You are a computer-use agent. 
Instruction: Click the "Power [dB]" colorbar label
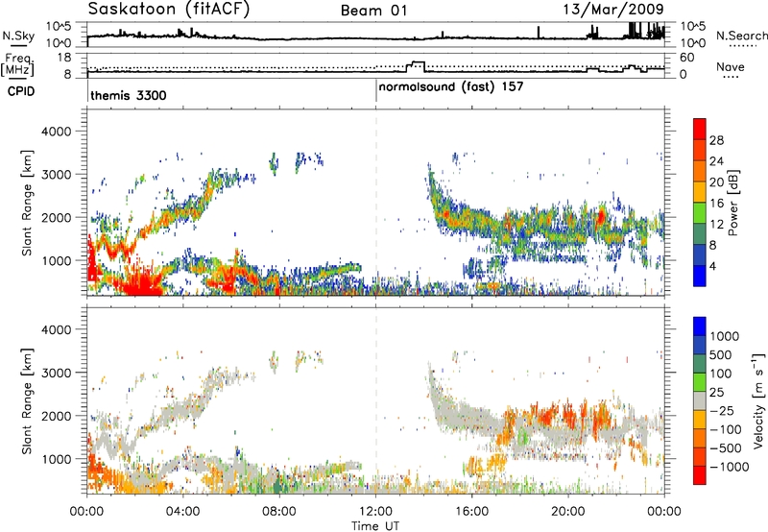click(x=732, y=203)
